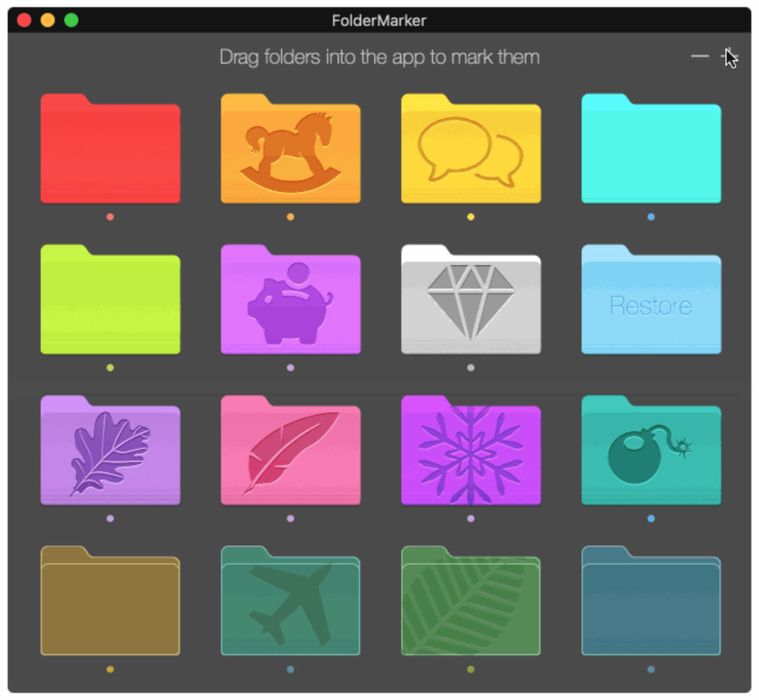The height and width of the screenshot is (700, 759).
Task: Select the snowflake folder icon
Action: pos(471,453)
